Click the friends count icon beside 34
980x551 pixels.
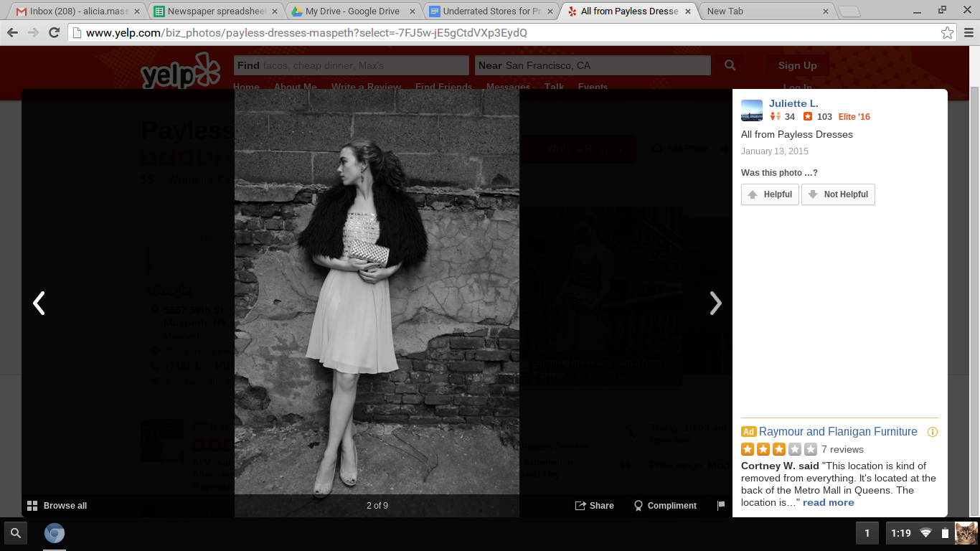(775, 117)
